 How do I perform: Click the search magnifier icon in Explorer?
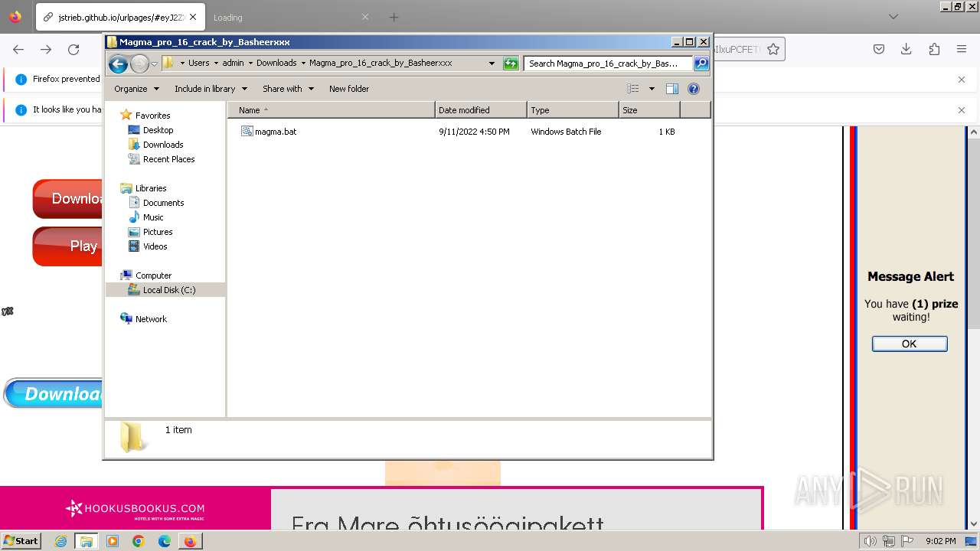[701, 64]
